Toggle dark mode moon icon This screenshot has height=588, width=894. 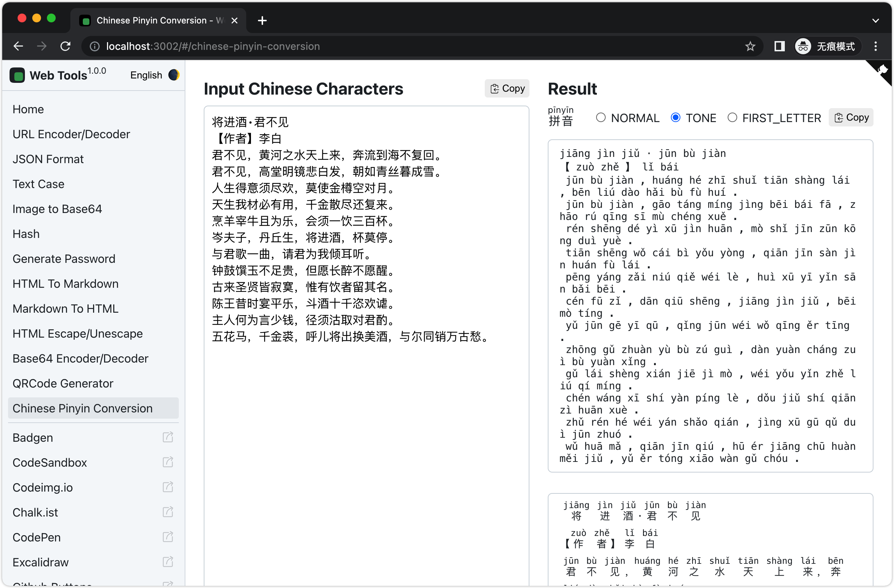[174, 75]
